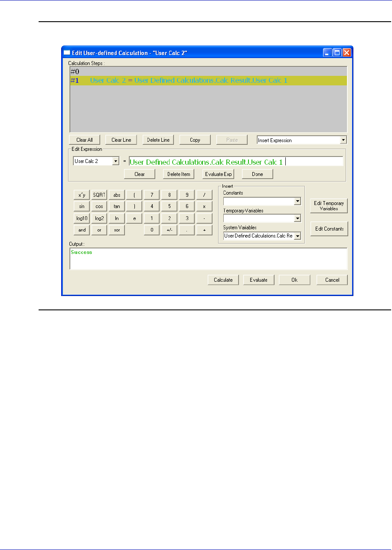The height and width of the screenshot is (550, 392).
Task: Click the e constant key
Action: [x=134, y=218]
